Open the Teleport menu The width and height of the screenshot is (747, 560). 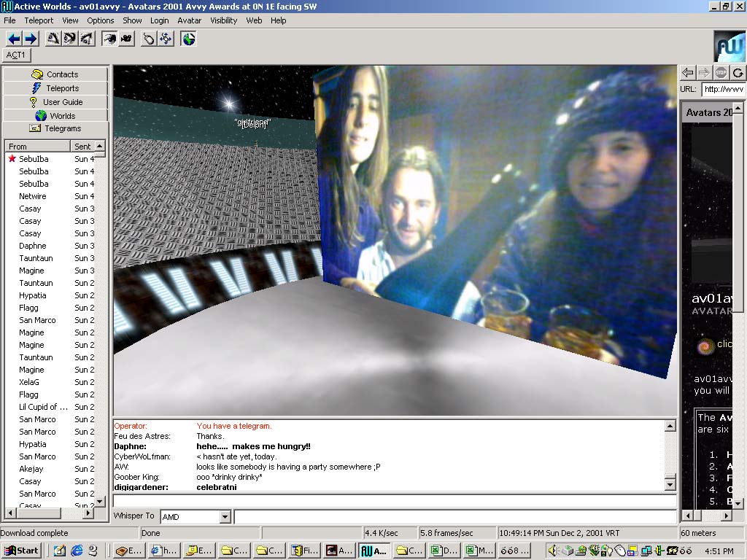39,20
